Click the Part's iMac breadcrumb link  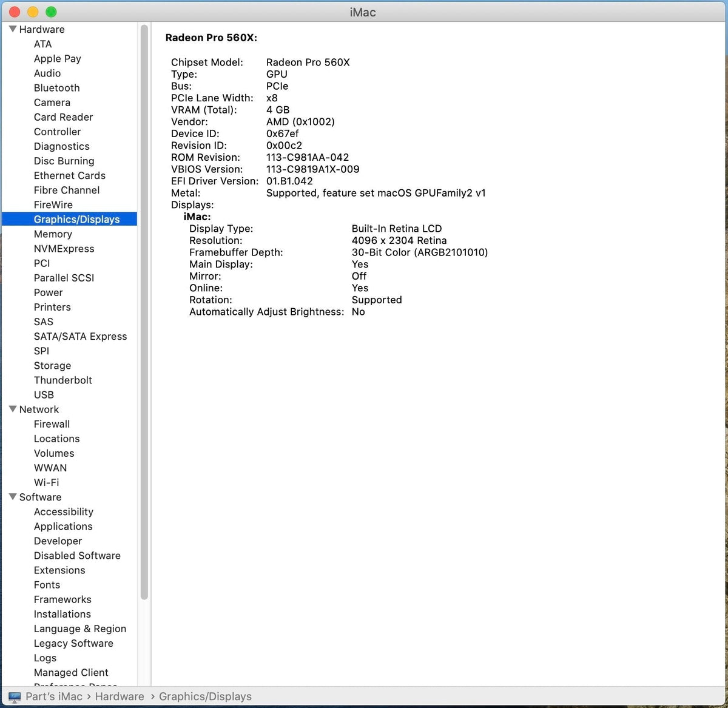point(53,696)
